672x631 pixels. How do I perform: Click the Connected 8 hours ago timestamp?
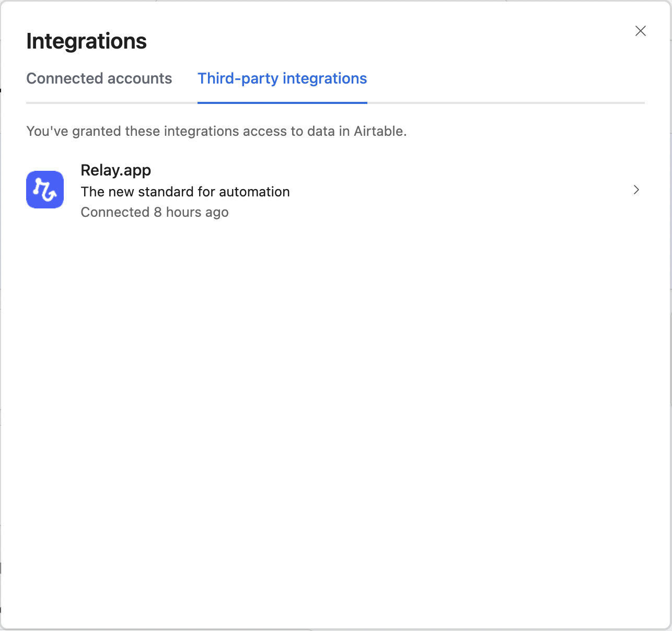tap(155, 212)
